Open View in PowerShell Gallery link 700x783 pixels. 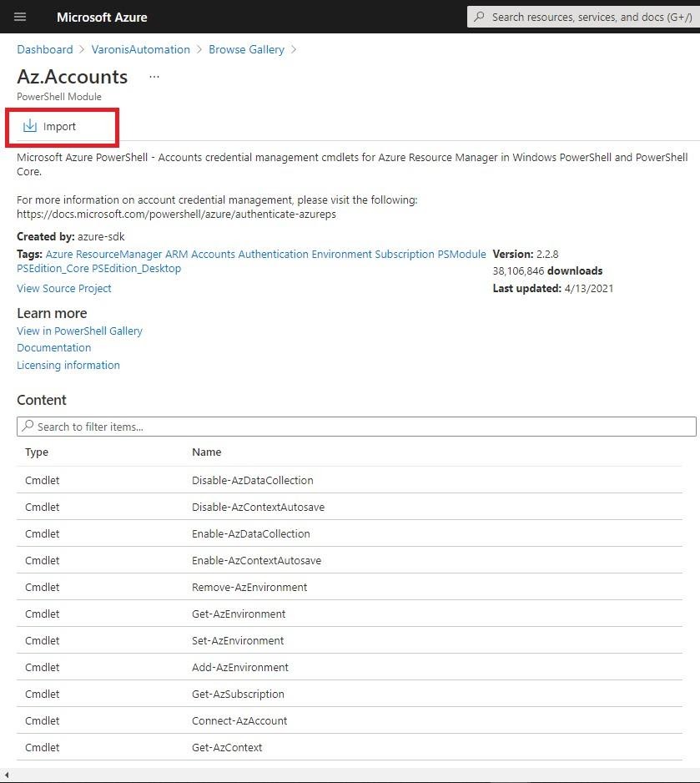[79, 331]
